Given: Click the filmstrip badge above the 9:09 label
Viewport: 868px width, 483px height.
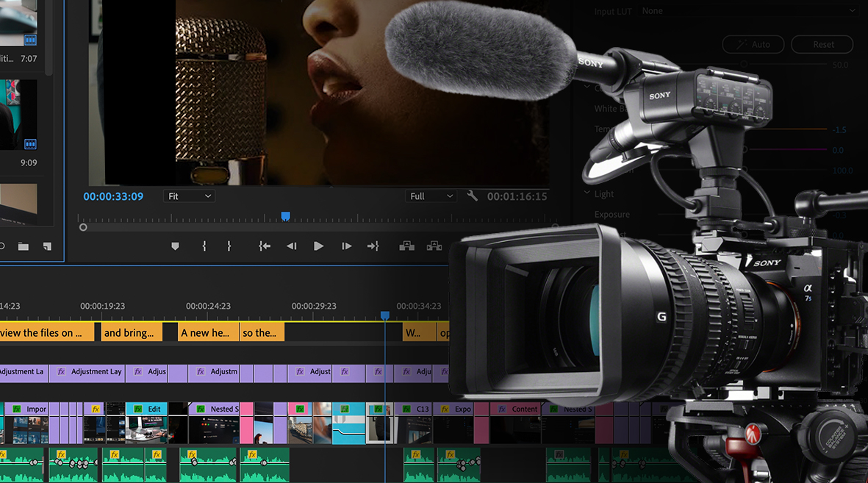Looking at the screenshot, I should coord(30,144).
